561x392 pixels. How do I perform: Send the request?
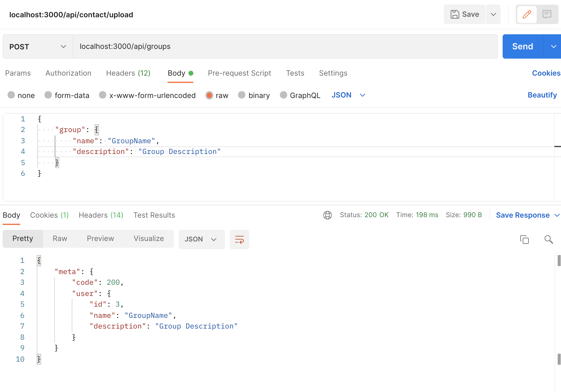[x=523, y=46]
